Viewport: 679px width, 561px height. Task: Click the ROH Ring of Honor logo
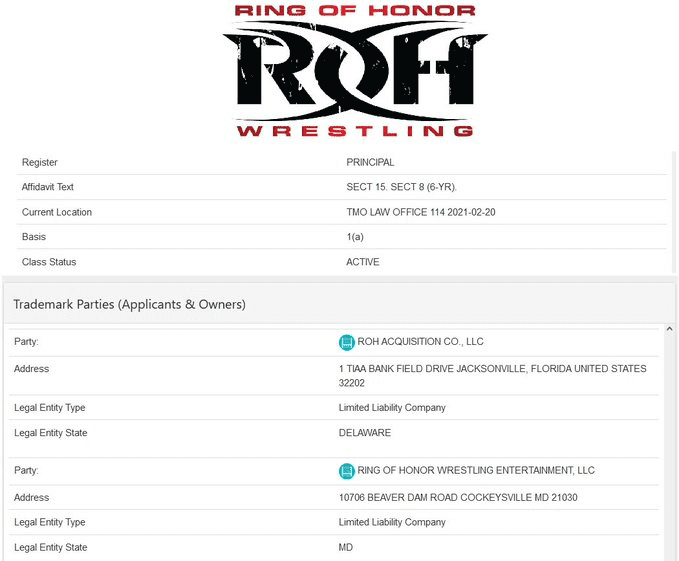[x=354, y=70]
